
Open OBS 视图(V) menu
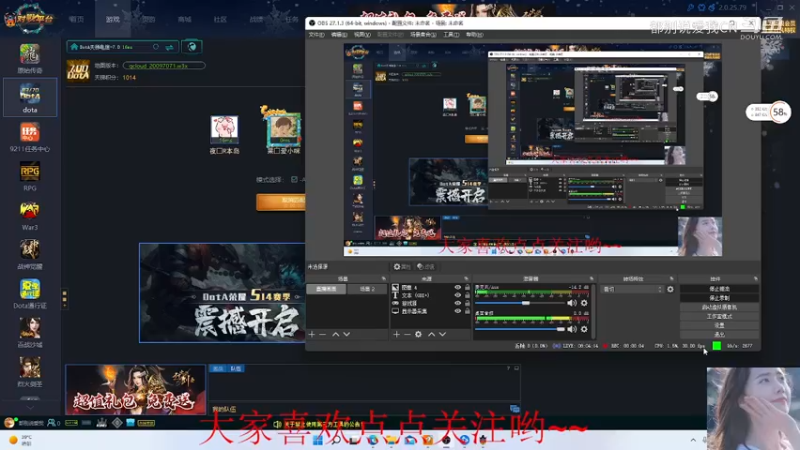[x=362, y=35]
